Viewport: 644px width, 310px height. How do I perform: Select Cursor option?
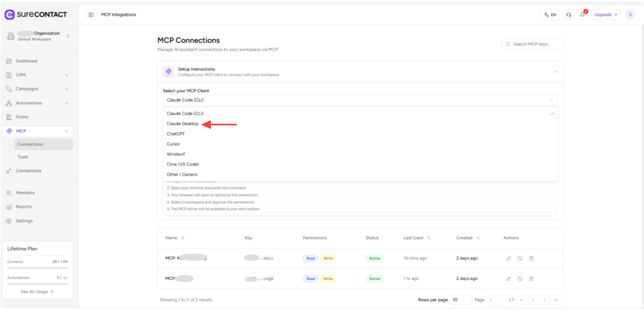pos(360,144)
